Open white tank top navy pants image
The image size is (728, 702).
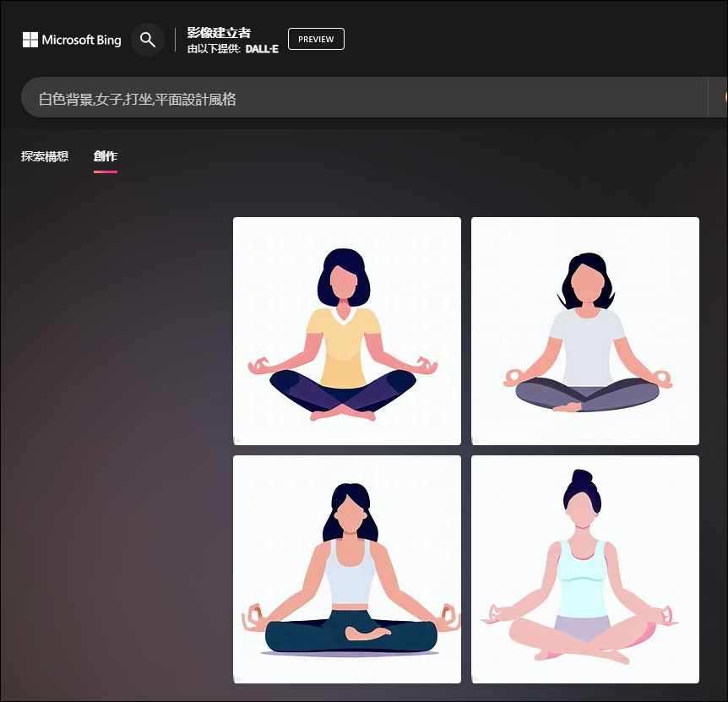click(x=347, y=569)
